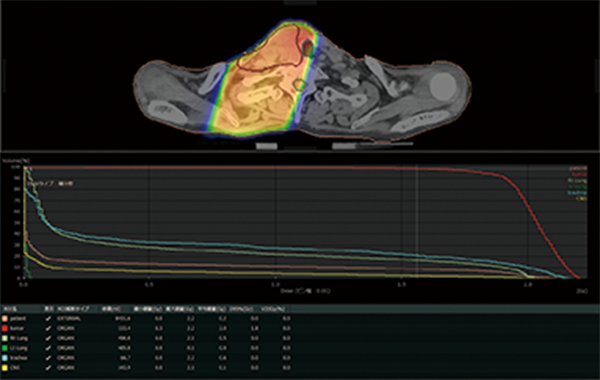Image resolution: width=600 pixels, height=380 pixels.
Task: Hide the Rt Lung structure via checkmark
Action: pos(48,338)
